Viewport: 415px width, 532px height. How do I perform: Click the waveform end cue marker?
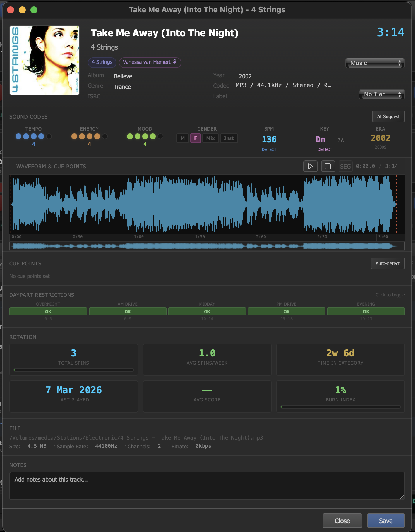(x=397, y=204)
